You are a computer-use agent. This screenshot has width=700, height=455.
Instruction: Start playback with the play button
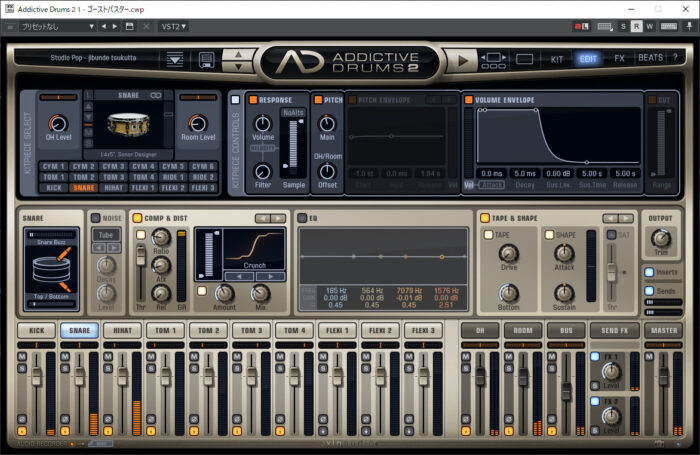coord(462,60)
